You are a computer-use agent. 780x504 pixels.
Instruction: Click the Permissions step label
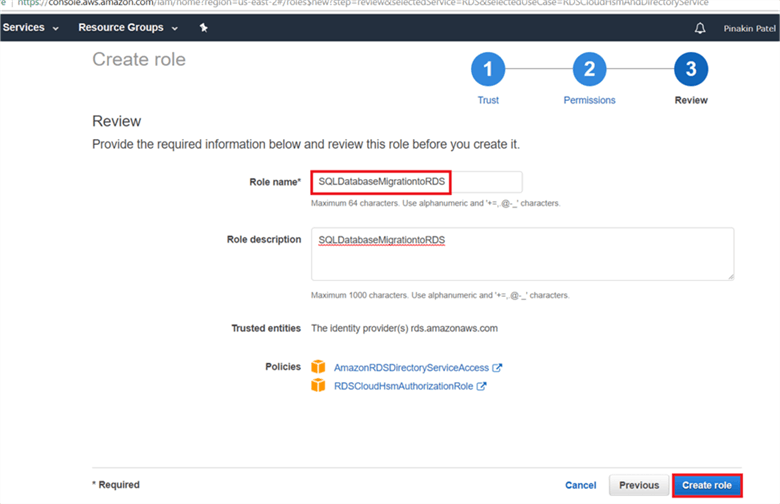point(589,100)
